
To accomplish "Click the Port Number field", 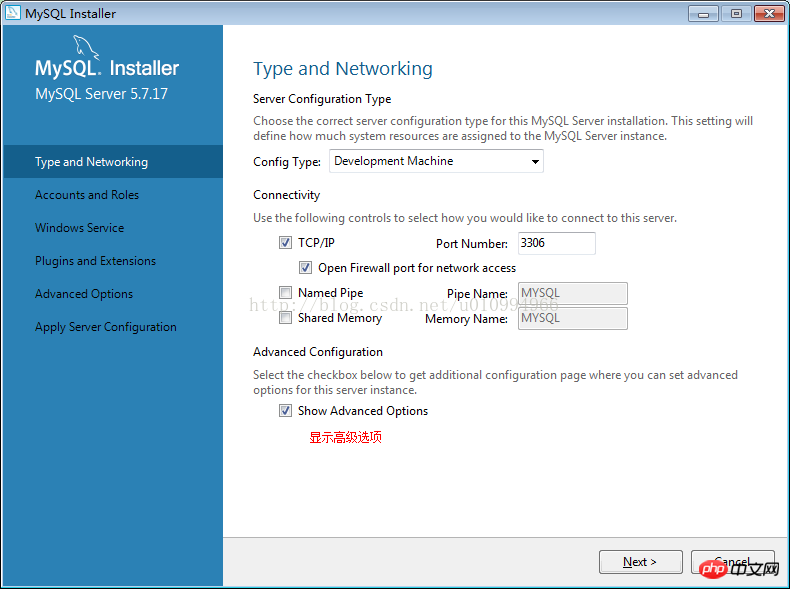I will tap(557, 243).
